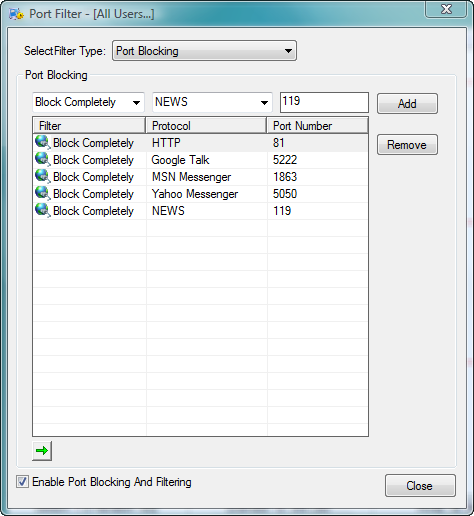Click the Remove button
This screenshot has width=474, height=516.
[407, 145]
